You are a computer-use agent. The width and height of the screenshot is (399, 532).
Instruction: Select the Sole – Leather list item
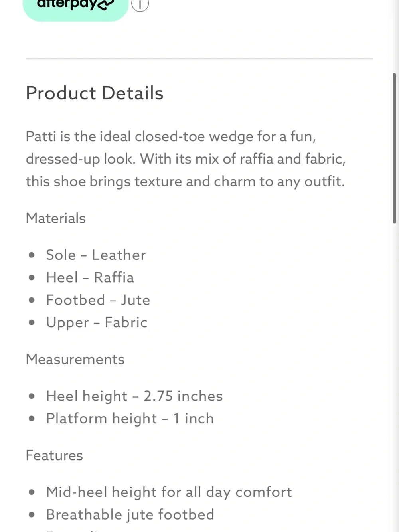pos(96,255)
